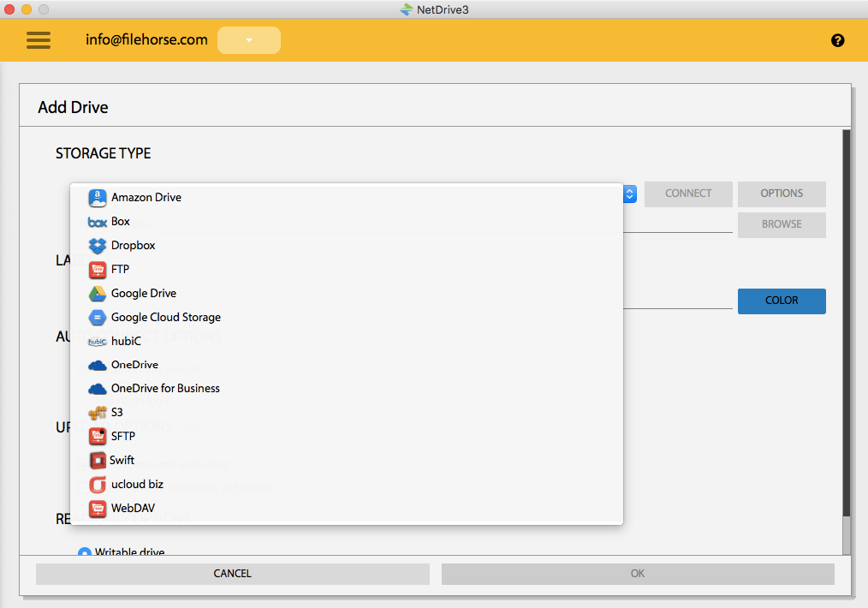Pick the Dropbox icon in list
Viewport: 868px width, 608px height.
point(98,245)
